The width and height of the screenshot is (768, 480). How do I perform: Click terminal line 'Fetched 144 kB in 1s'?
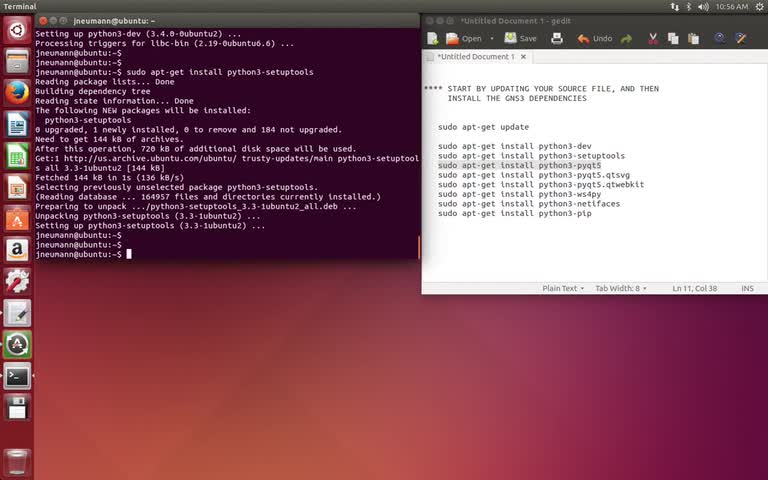pyautogui.click(x=109, y=178)
